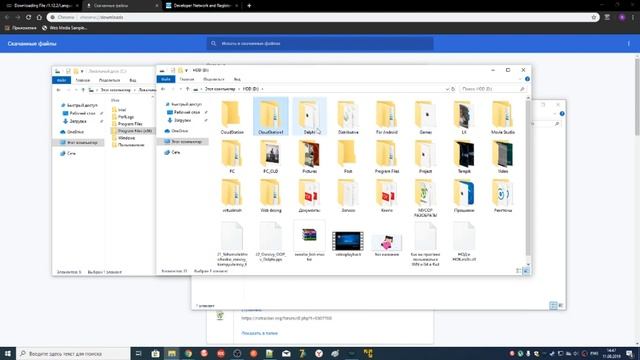Select OneDrive in Local Disk C sidebar

pos(72,132)
